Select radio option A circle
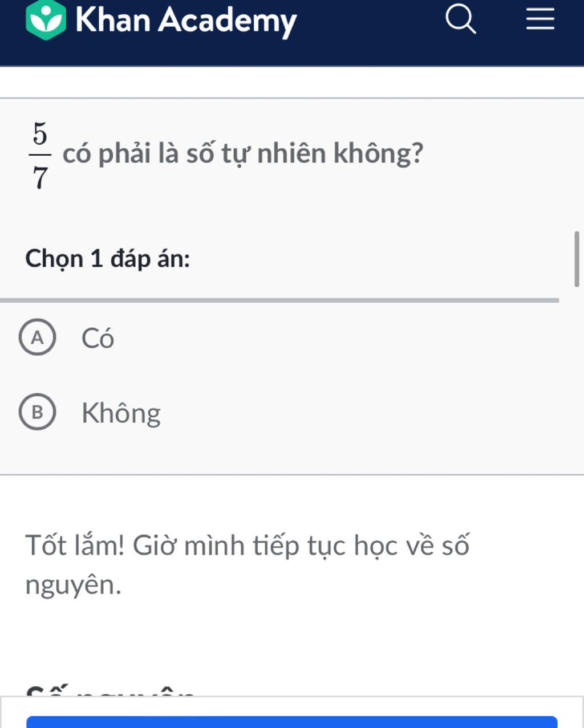Viewport: 584px width, 728px height. pyautogui.click(x=38, y=338)
